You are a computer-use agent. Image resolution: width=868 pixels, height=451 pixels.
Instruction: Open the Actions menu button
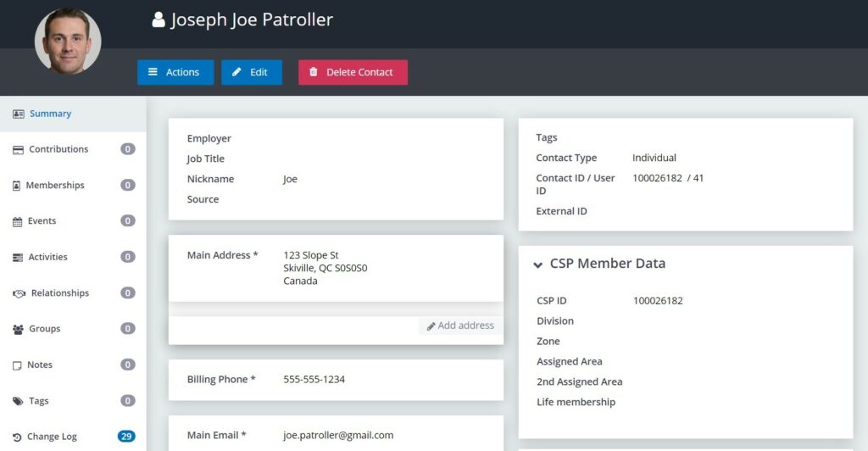point(175,72)
